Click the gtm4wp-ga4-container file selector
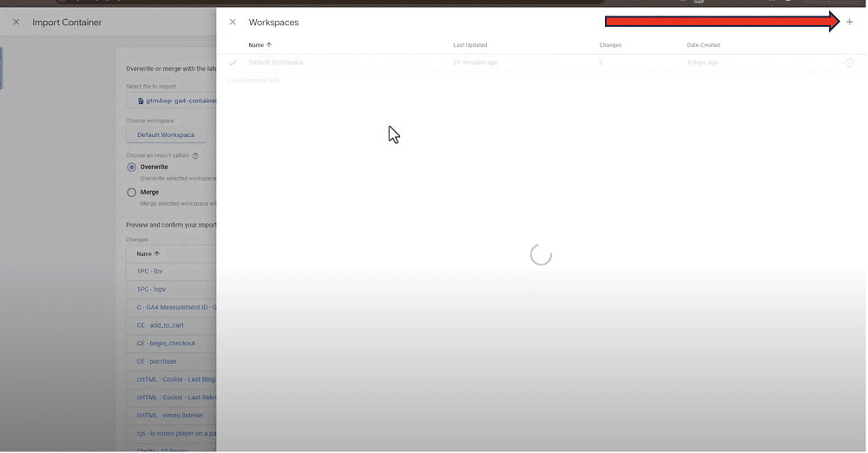 coord(172,101)
